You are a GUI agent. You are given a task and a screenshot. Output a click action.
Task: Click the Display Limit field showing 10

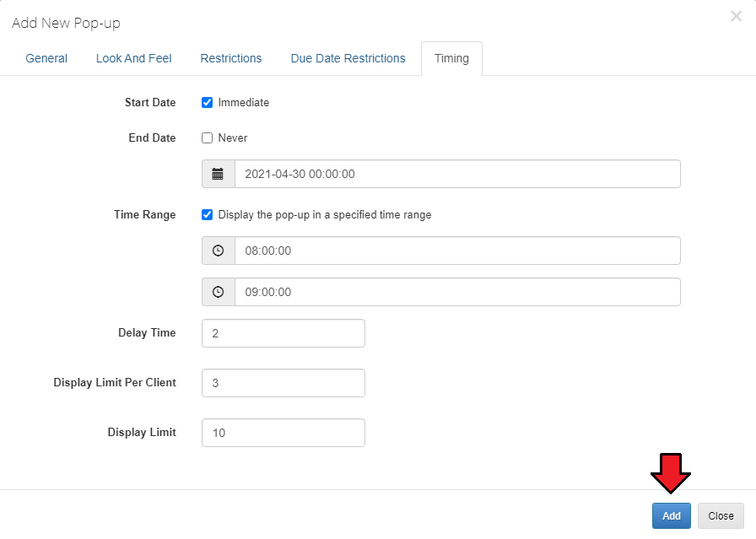click(x=283, y=433)
